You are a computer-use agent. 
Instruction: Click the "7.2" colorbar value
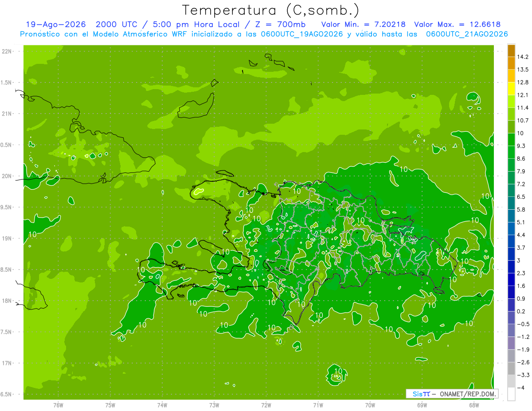click(521, 184)
